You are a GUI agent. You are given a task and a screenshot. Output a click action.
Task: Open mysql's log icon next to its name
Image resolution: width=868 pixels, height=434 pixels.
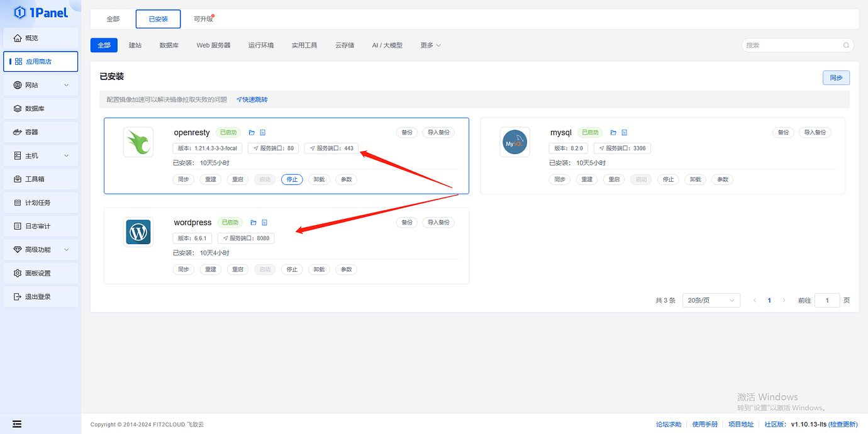click(624, 132)
